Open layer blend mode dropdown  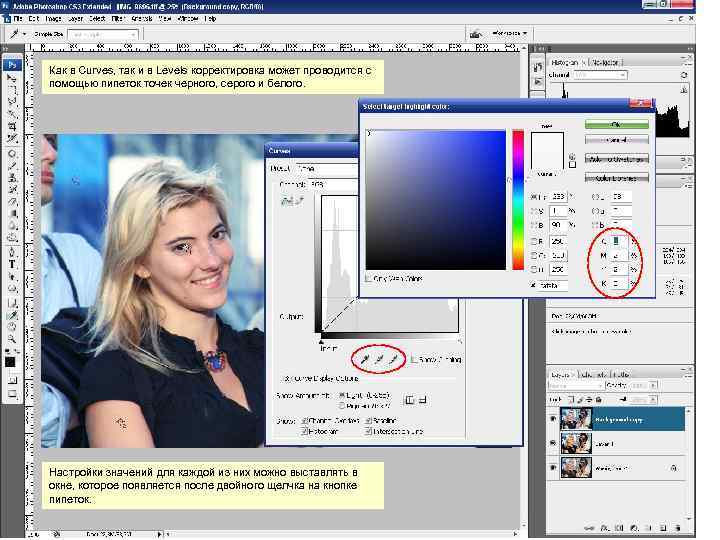(x=576, y=386)
